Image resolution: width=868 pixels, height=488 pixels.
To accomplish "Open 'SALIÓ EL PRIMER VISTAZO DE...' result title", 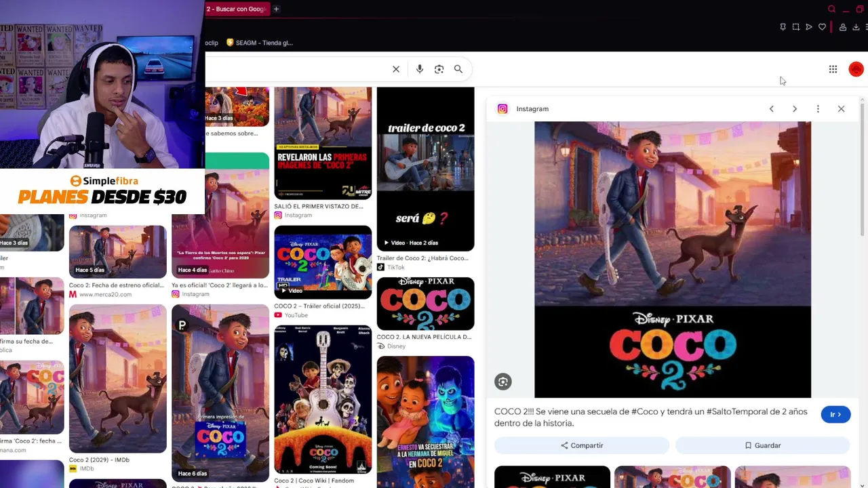I will pyautogui.click(x=319, y=206).
